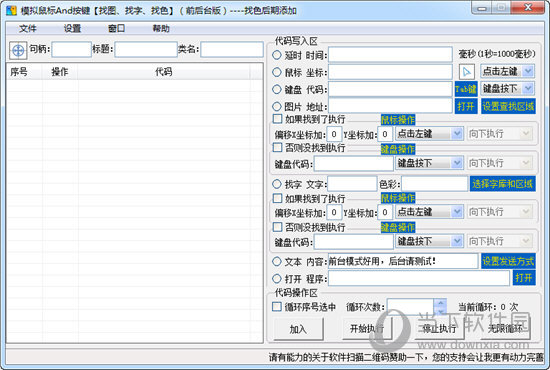Open 点击左键 dropdown in 找字 found row
Image resolution: width=550 pixels, height=370 pixels.
(x=429, y=212)
